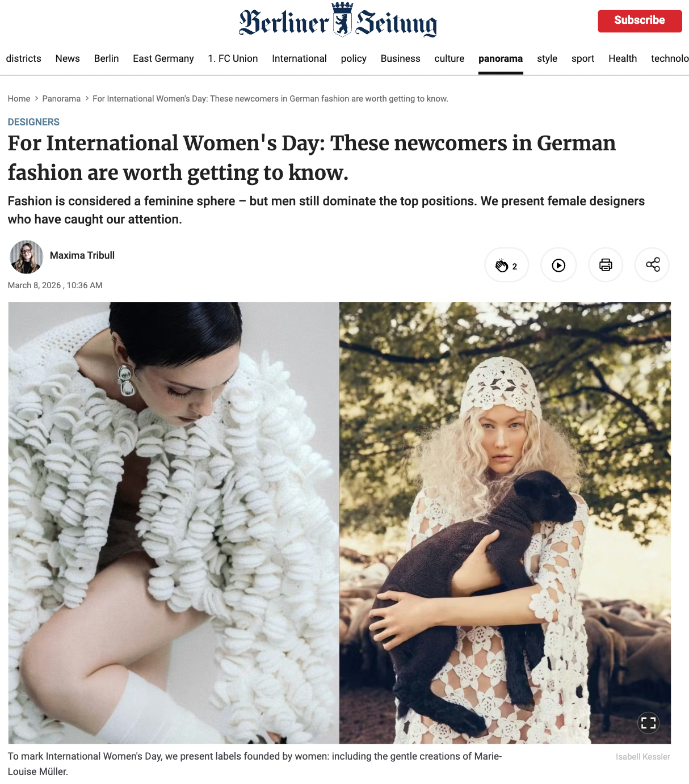Open the panorama tab
Image resolution: width=689 pixels, height=784 pixels.
(501, 58)
